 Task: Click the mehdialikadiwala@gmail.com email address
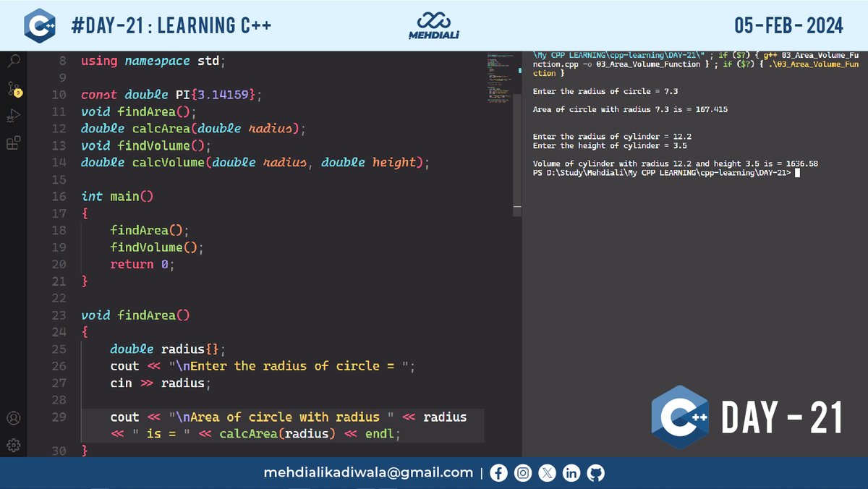pos(368,473)
